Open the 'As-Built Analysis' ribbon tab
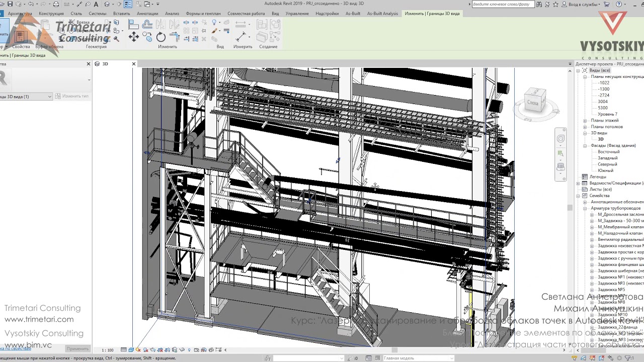Image resolution: width=644 pixels, height=362 pixels. tap(382, 14)
